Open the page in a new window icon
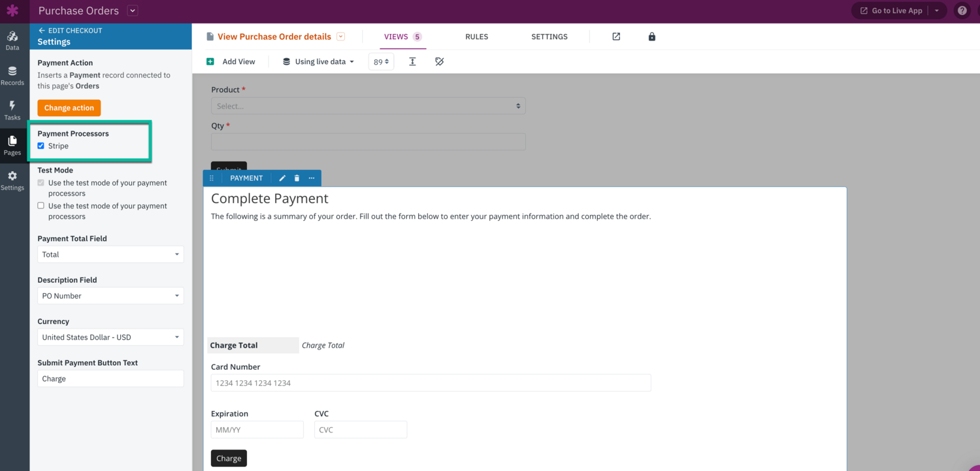Viewport: 980px width, 471px height. point(616,37)
